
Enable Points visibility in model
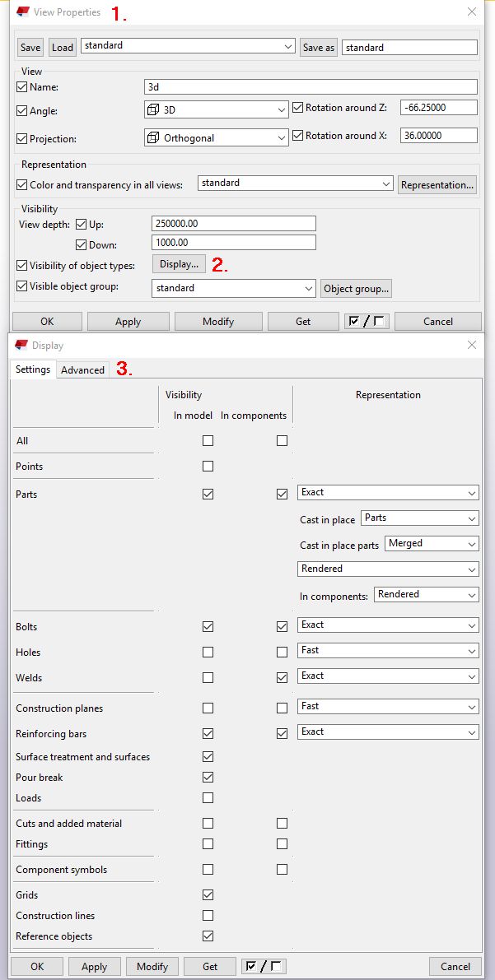(x=208, y=467)
